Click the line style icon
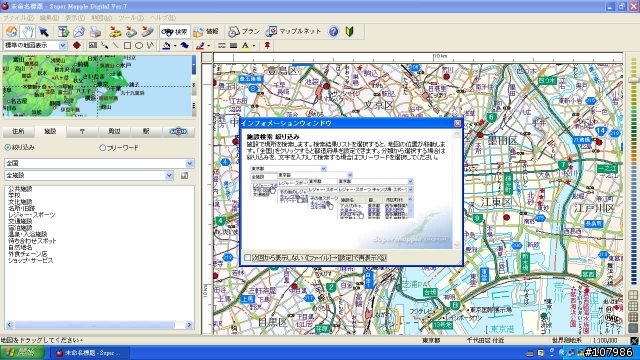The image size is (640, 360). tap(222, 45)
